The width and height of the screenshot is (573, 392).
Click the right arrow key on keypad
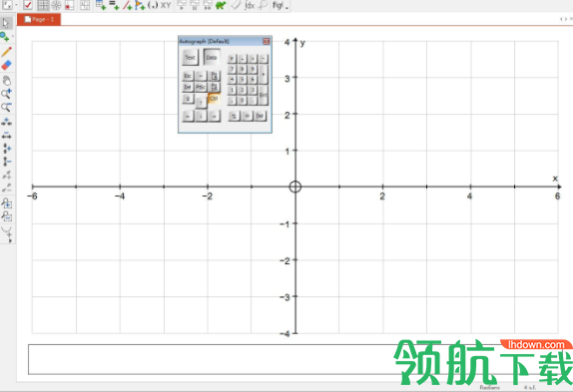215,116
